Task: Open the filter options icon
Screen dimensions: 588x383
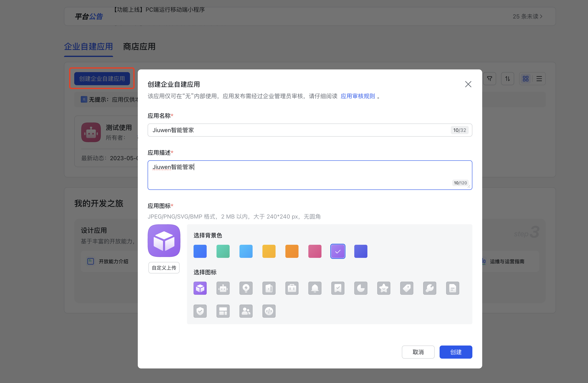Action: [489, 78]
